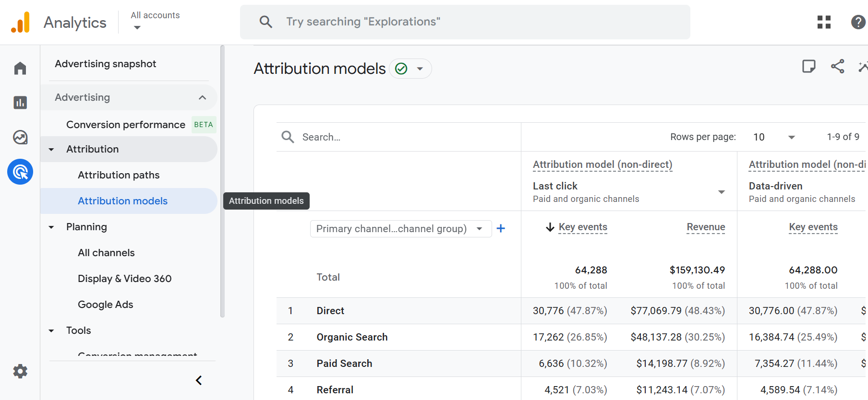Add a dimension with plus icon
Image resolution: width=868 pixels, height=400 pixels.
(501, 228)
